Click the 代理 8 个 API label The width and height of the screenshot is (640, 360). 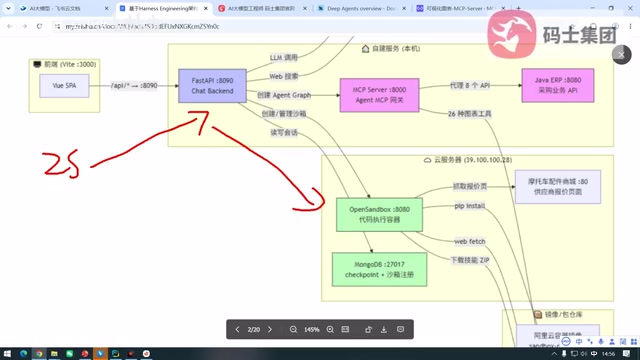[x=469, y=85]
